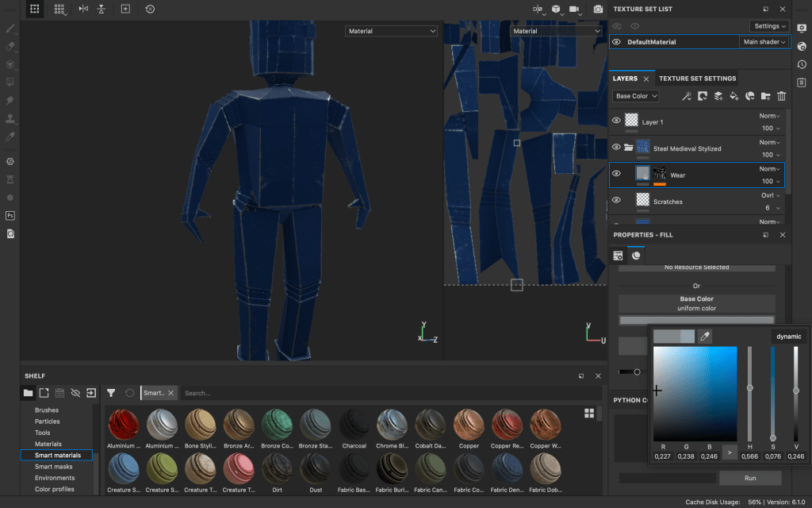Click the delete layer trash icon
The height and width of the screenshot is (508, 812).
coord(781,96)
